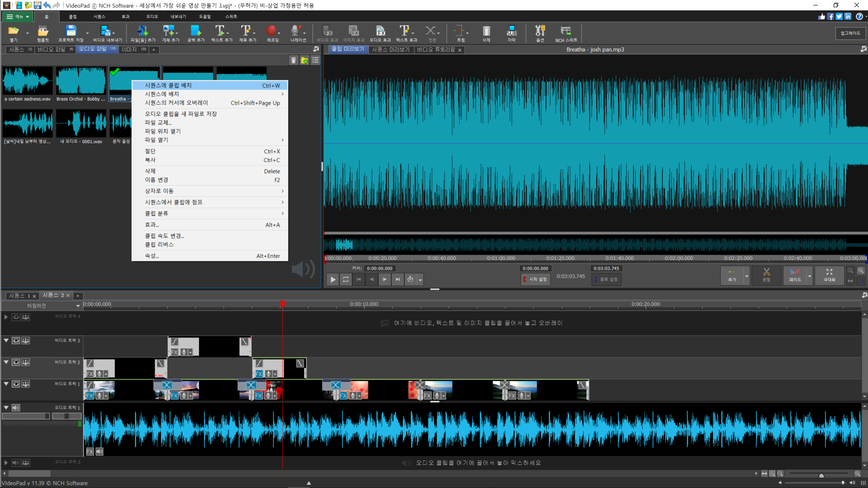The height and width of the screenshot is (488, 868).
Task: Toggle loop playback in preview controls
Action: (x=346, y=279)
